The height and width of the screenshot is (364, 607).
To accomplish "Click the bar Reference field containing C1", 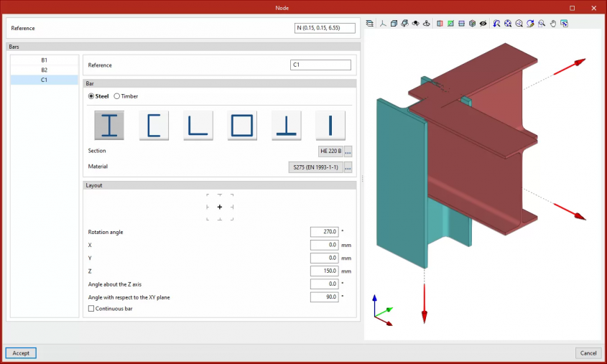I will (320, 65).
